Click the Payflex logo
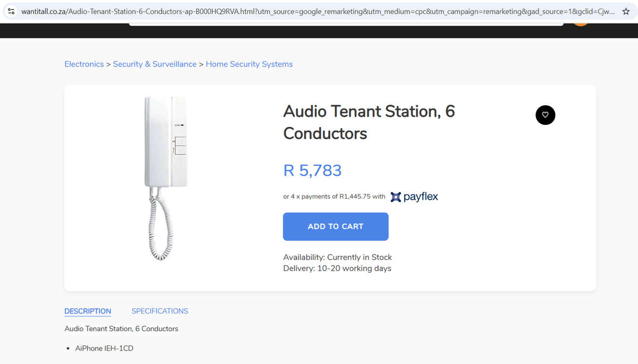Image resolution: width=638 pixels, height=364 pixels. tap(414, 197)
